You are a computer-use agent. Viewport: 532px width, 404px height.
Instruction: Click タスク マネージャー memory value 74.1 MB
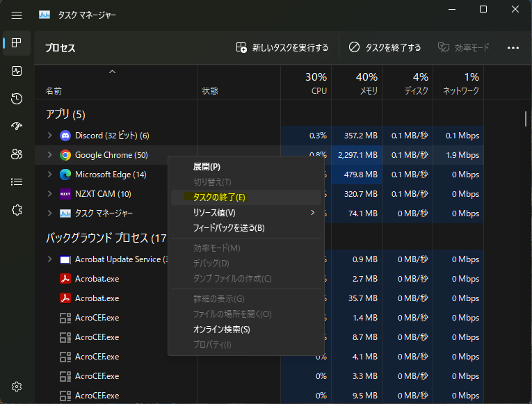pos(363,213)
